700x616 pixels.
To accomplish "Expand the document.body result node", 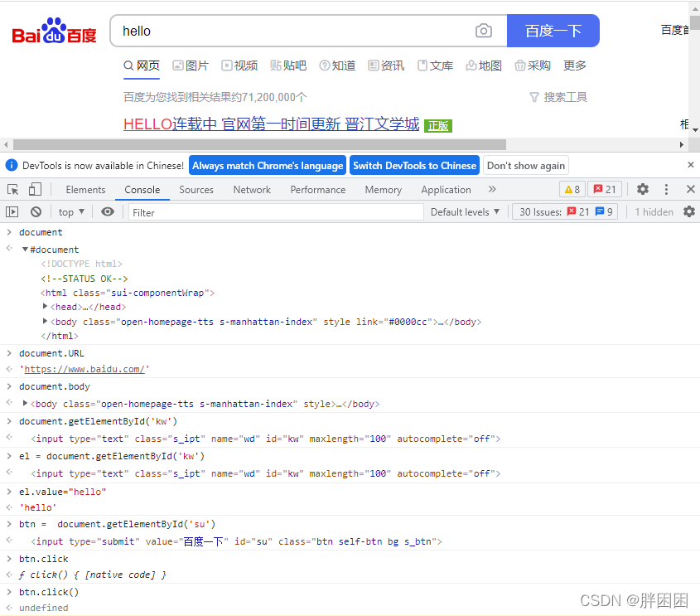I will (26, 404).
